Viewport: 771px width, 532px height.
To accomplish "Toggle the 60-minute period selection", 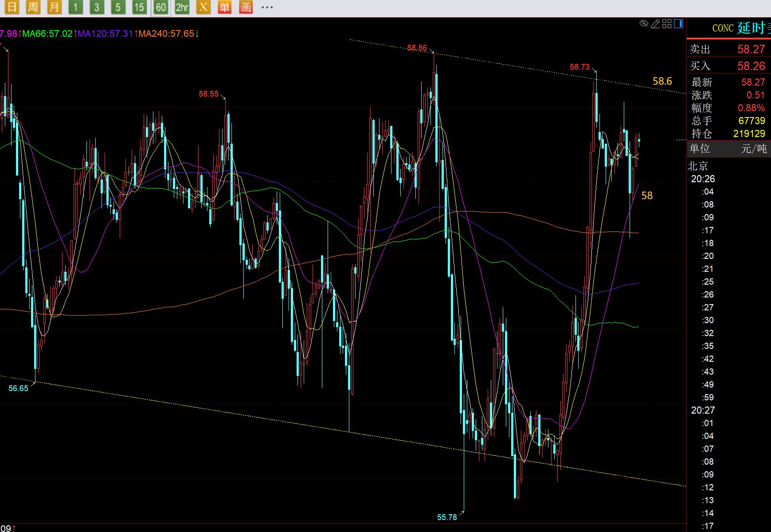I will pyautogui.click(x=160, y=7).
